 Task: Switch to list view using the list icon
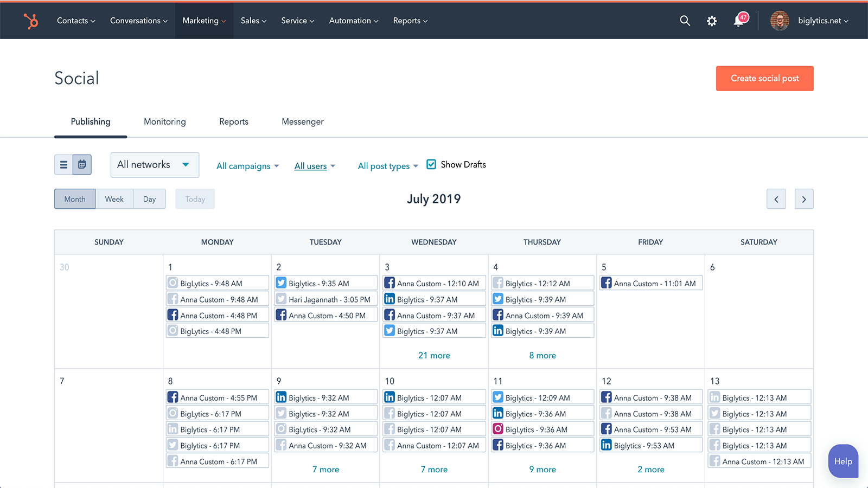point(63,164)
